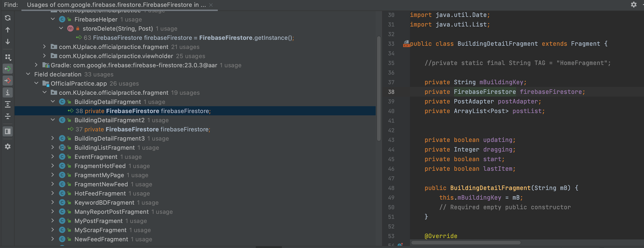Click BuildingDetailFragment class name on line 33
The width and height of the screenshot is (644, 248).
(x=497, y=44)
